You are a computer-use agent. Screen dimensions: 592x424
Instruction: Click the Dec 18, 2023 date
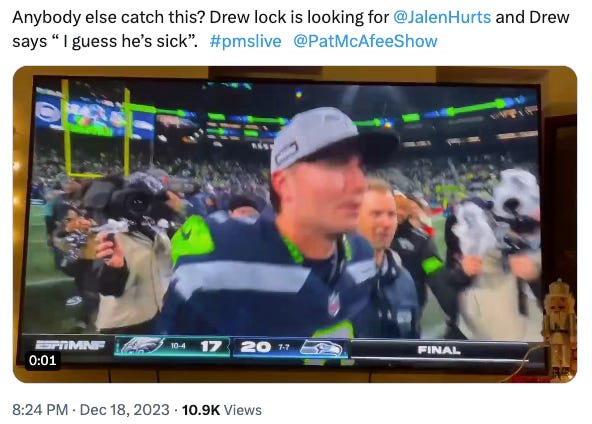(125, 410)
